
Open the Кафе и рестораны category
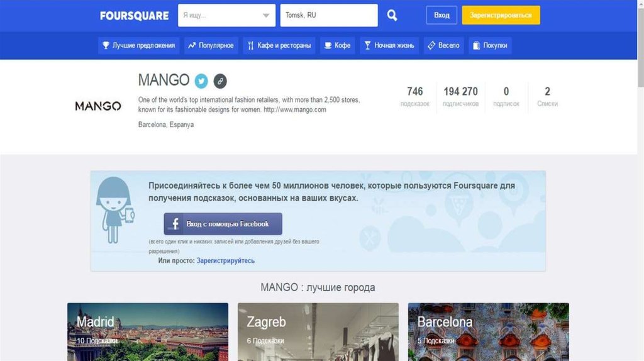pyautogui.click(x=279, y=45)
